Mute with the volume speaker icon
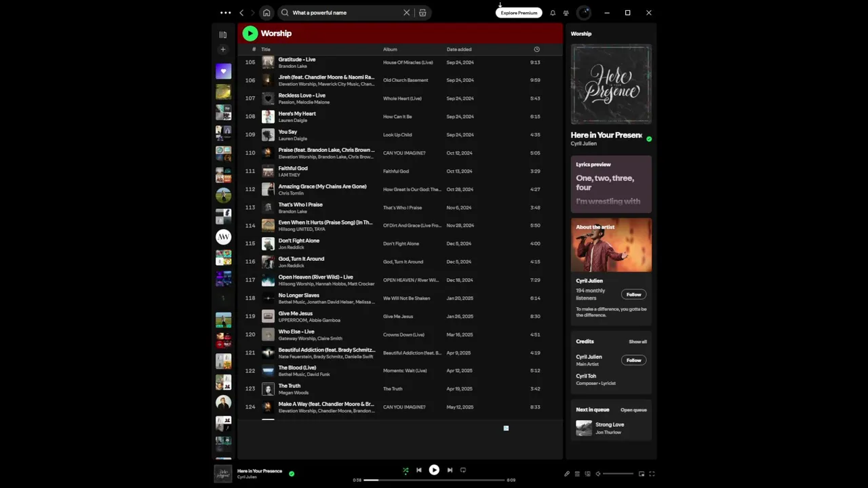 pos(598,474)
